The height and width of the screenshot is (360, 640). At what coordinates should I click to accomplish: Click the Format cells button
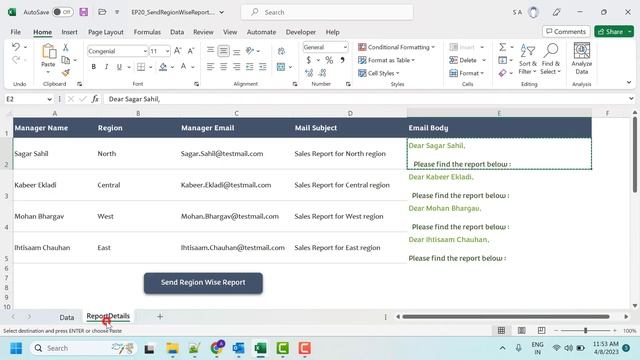pyautogui.click(x=466, y=73)
